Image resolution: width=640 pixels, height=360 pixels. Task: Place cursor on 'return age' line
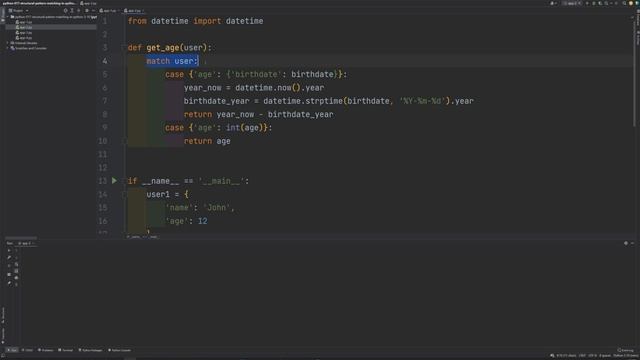(207, 141)
